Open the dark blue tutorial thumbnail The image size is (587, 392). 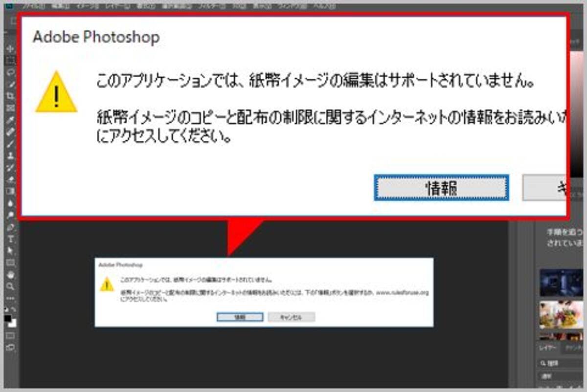tap(562, 283)
